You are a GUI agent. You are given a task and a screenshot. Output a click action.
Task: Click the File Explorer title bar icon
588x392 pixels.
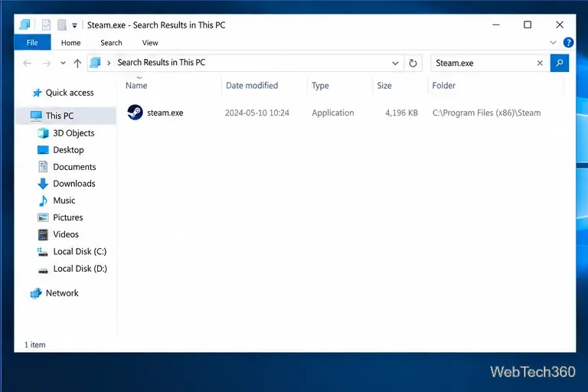click(24, 24)
